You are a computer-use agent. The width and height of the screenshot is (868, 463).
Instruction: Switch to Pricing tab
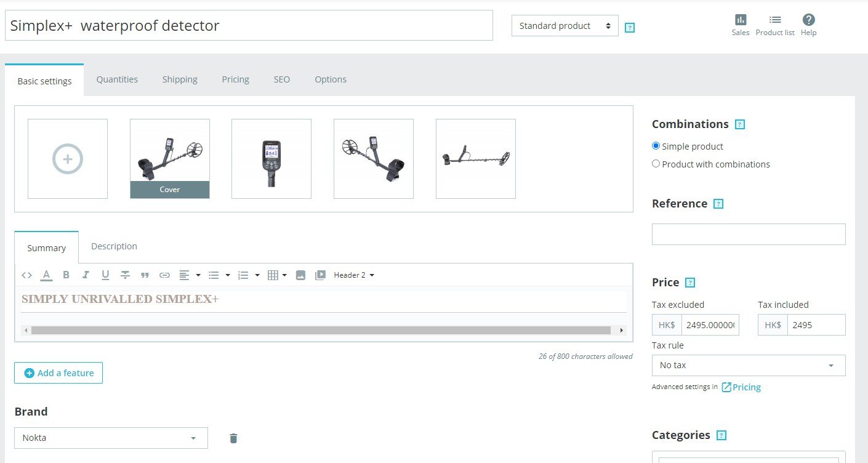click(235, 79)
